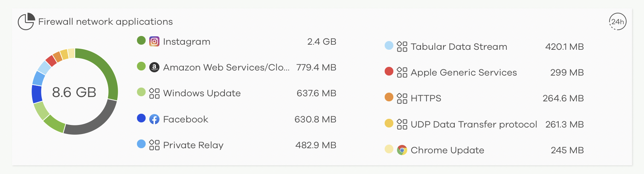644x174 pixels.
Task: Click the Chrome Update icon
Action: (x=402, y=150)
